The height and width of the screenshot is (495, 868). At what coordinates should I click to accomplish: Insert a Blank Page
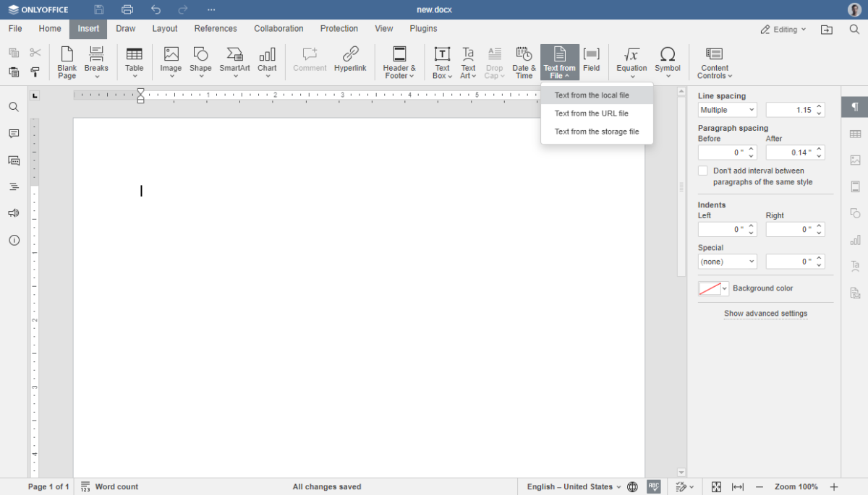[x=67, y=61]
